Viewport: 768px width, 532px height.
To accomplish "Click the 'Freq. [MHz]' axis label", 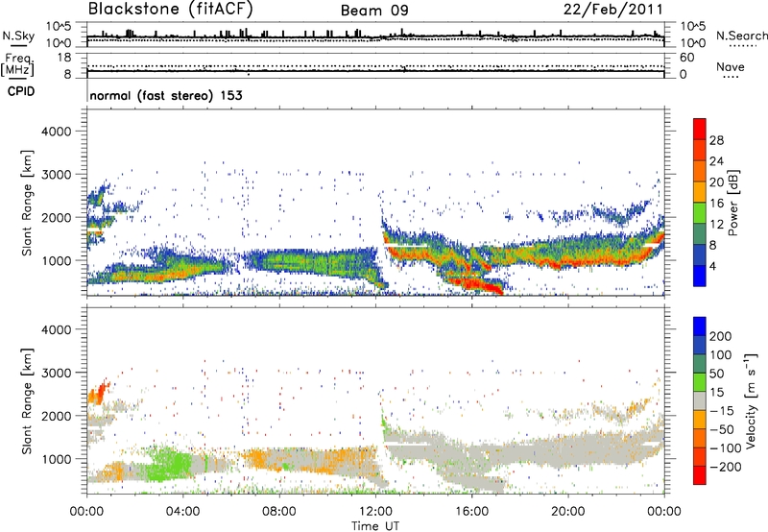I will (x=17, y=64).
